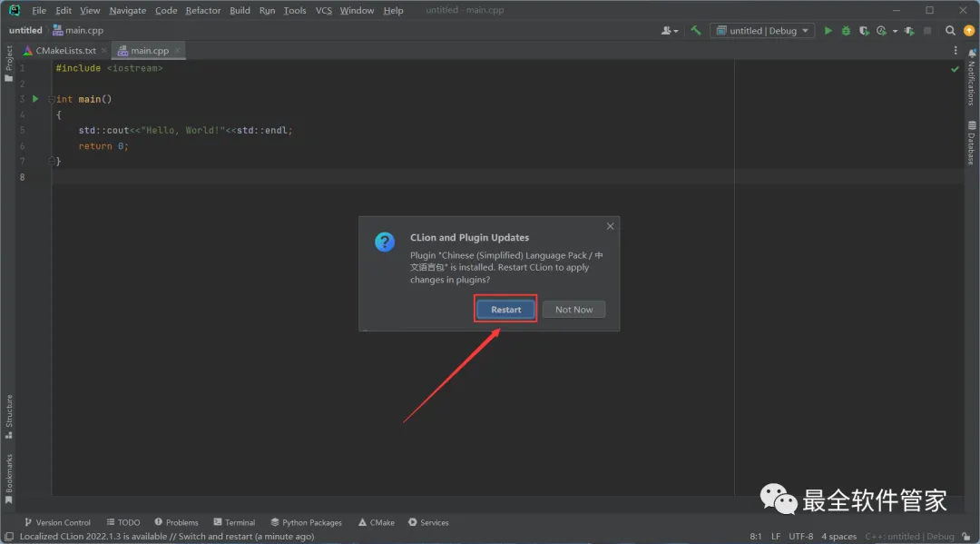Screen dimensions: 980x544
Task: Click the gutter run arrow beside main()
Action: [x=35, y=99]
